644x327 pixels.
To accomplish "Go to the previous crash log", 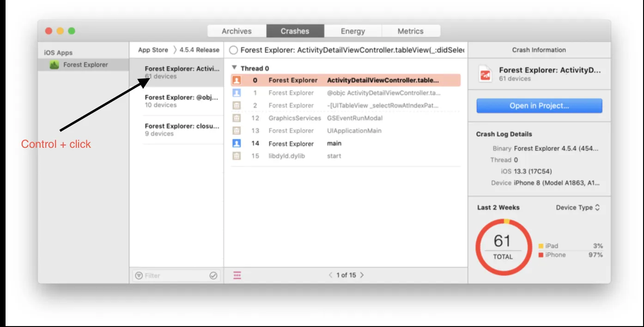I will pyautogui.click(x=330, y=275).
